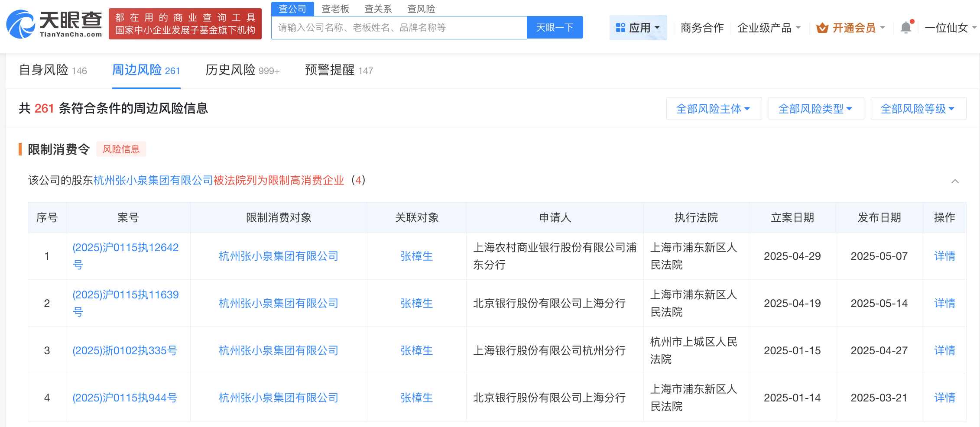Open the 全部风险主体 filter dropdown
980x427 pixels.
[713, 108]
